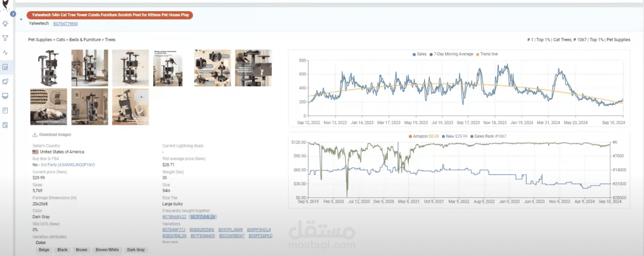This screenshot has height=256, width=644.
Task: Open highlighted ASIN B07FZVML3X
Action: coord(203,217)
